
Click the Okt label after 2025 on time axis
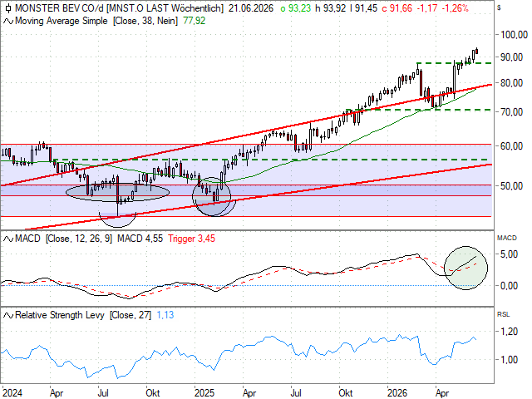pos(346,393)
